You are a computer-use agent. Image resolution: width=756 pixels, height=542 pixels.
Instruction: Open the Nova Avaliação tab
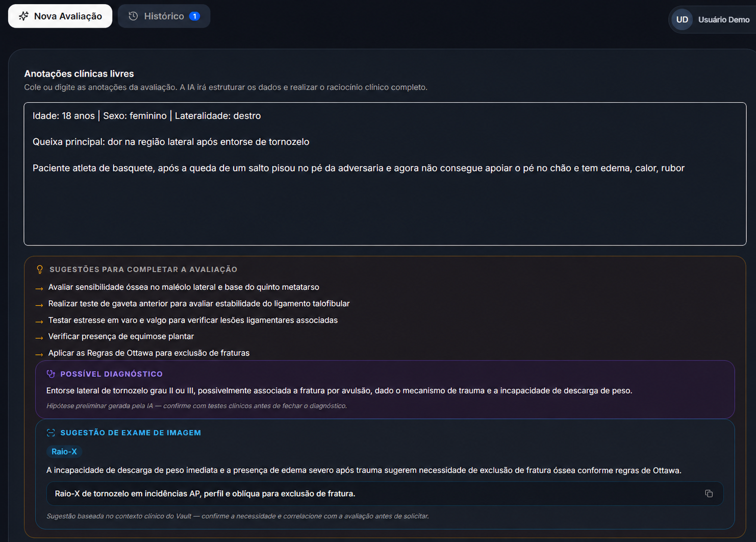[60, 16]
